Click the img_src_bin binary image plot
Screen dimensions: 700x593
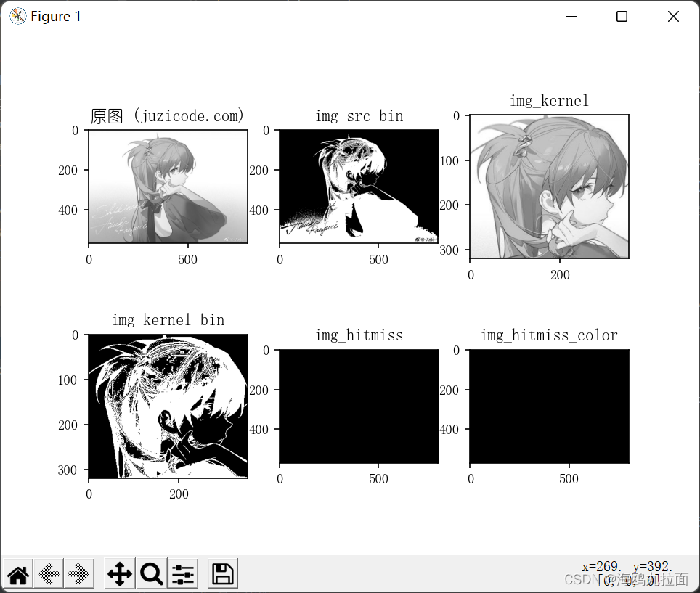coord(359,187)
